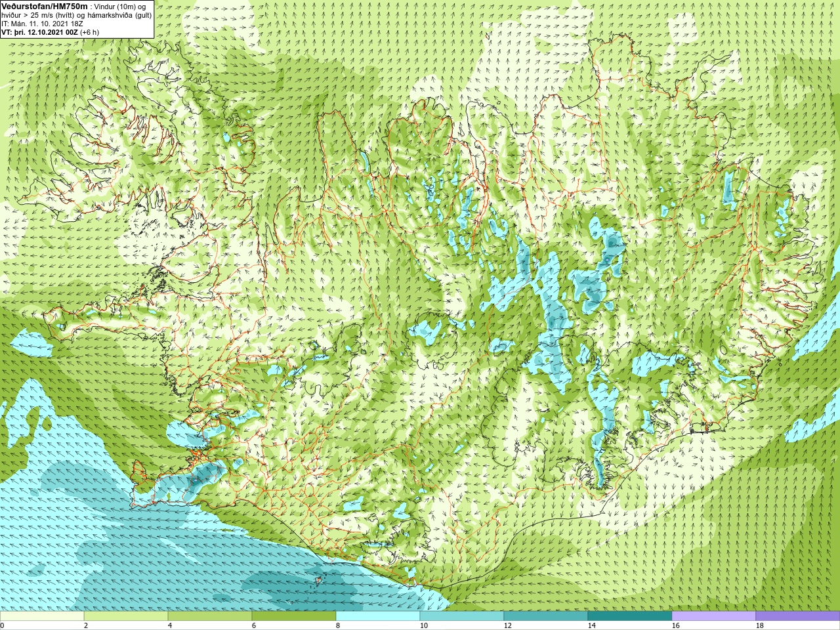The width and height of the screenshot is (840, 630).
Task: Click the 'Veðurstofan/HM750m' title text
Action: click(44, 6)
